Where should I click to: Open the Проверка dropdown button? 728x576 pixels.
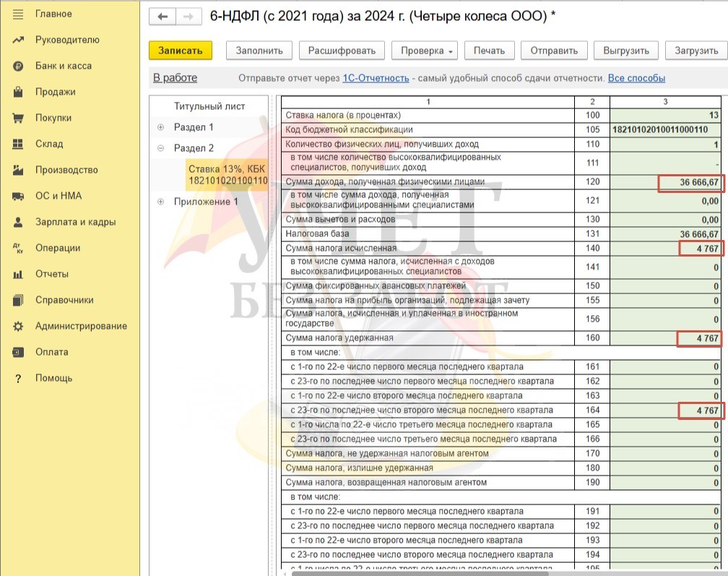425,51
